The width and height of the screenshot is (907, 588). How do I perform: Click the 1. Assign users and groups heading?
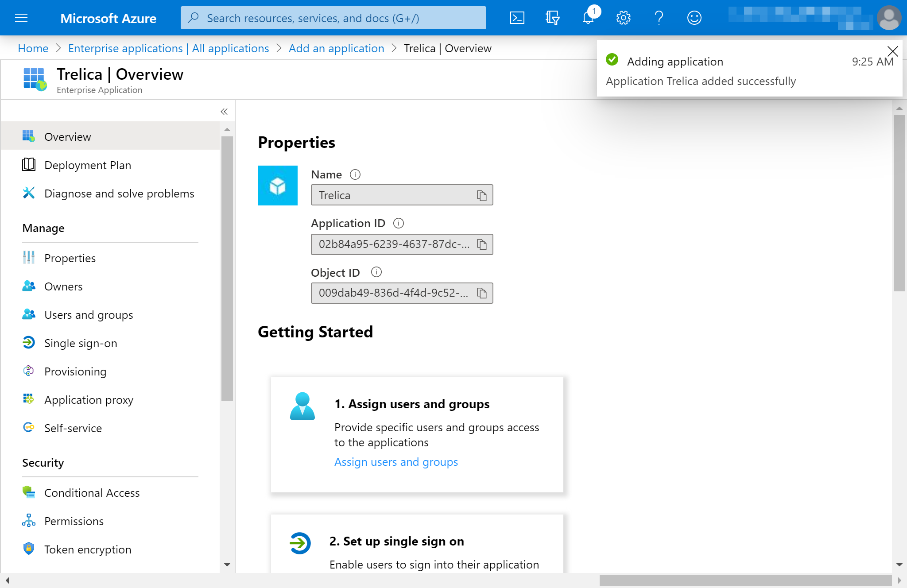coord(412,404)
